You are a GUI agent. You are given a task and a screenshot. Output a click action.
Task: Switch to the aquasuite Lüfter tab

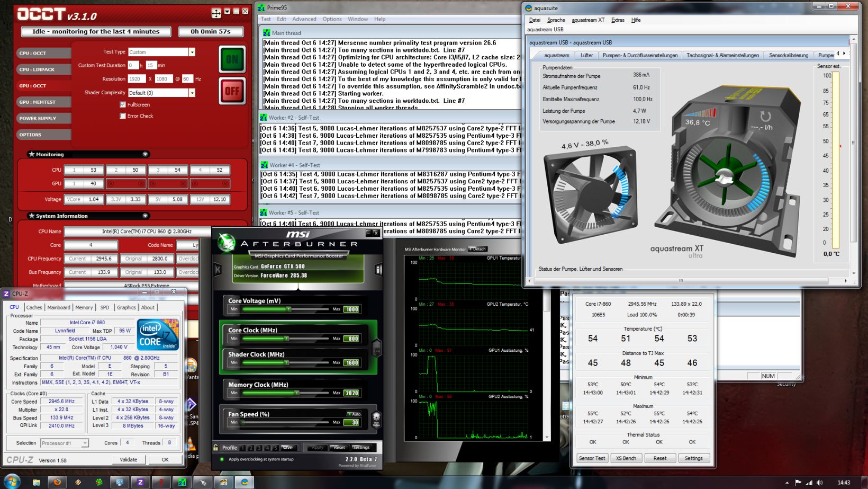tap(587, 55)
